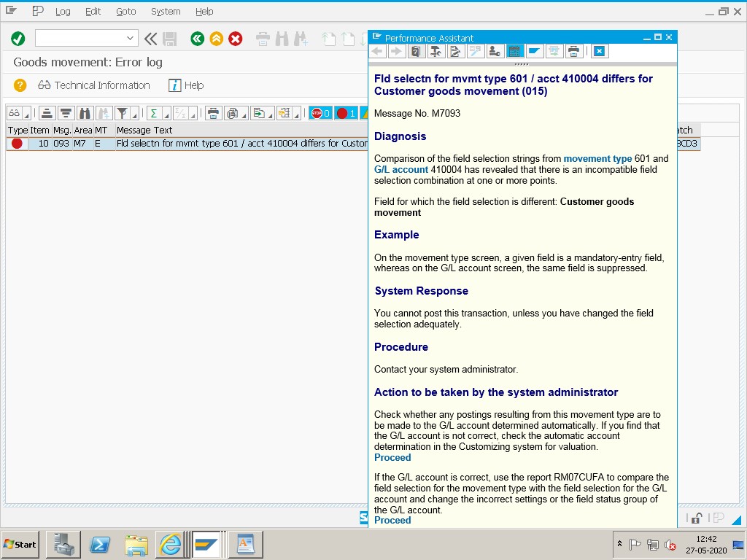Click the Choose Layout icon

(x=285, y=113)
